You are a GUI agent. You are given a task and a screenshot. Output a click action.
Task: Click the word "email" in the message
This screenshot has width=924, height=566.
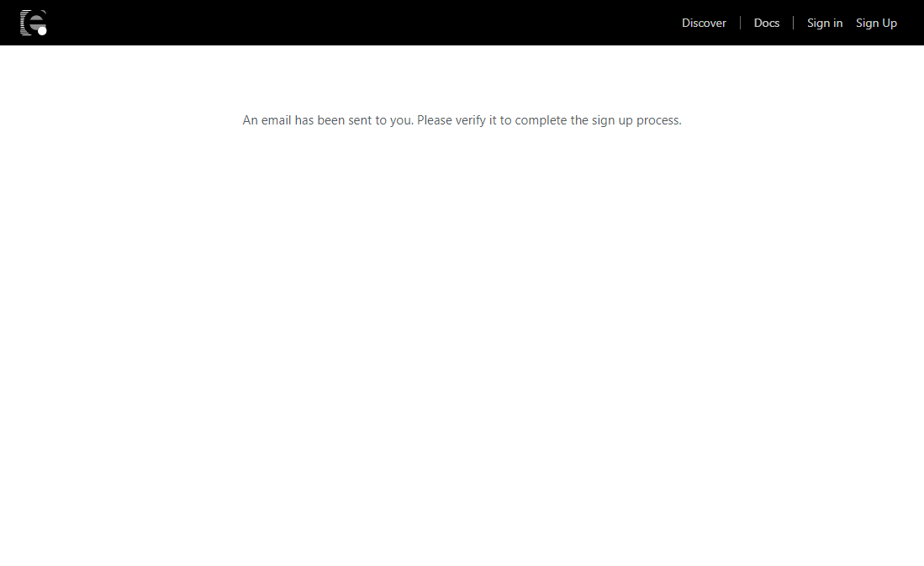tap(276, 120)
